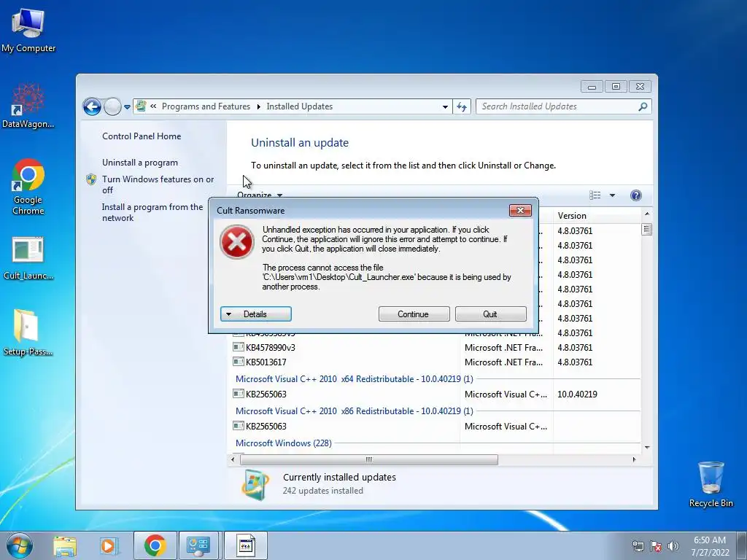
Task: Click the network tray icon
Action: click(638, 546)
